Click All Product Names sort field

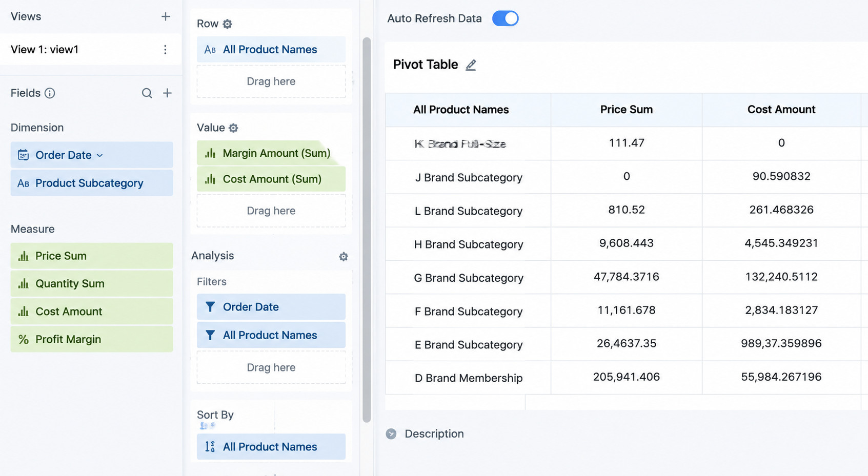[271, 447]
